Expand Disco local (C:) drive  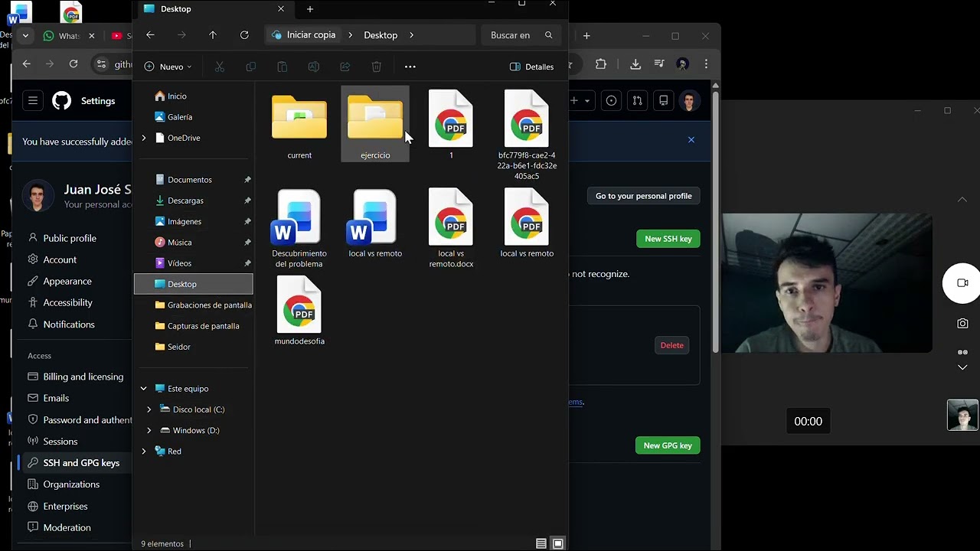pyautogui.click(x=149, y=409)
